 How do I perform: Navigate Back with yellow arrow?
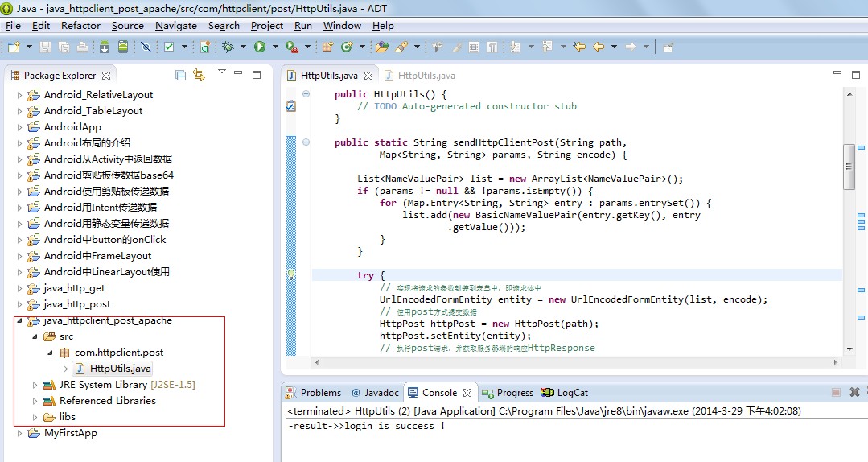coord(599,47)
